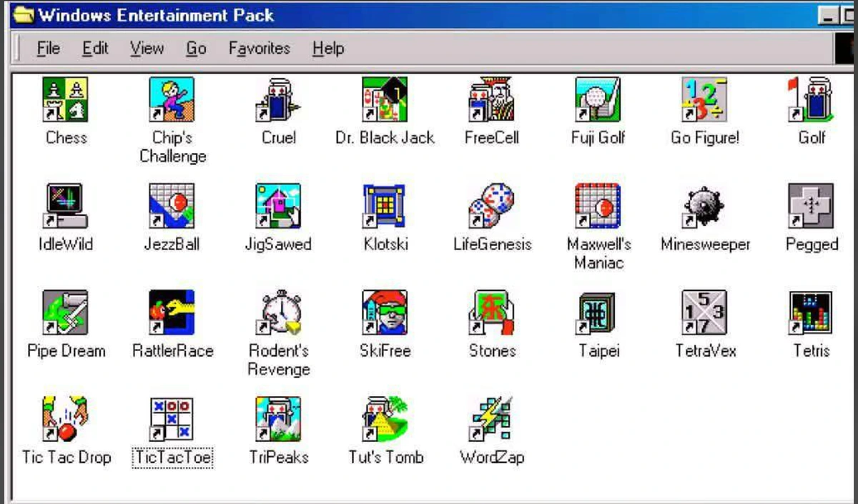858x504 pixels.
Task: Click the Minesweeper mine icon
Action: coord(705,207)
